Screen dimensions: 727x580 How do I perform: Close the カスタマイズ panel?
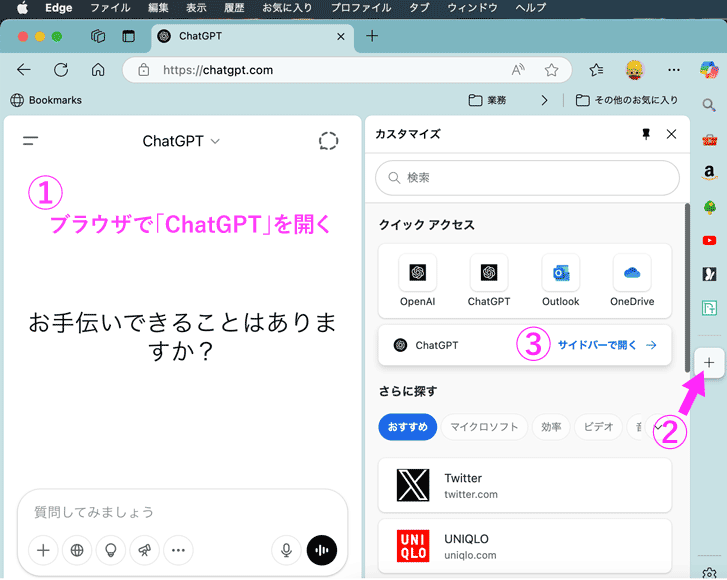671,134
